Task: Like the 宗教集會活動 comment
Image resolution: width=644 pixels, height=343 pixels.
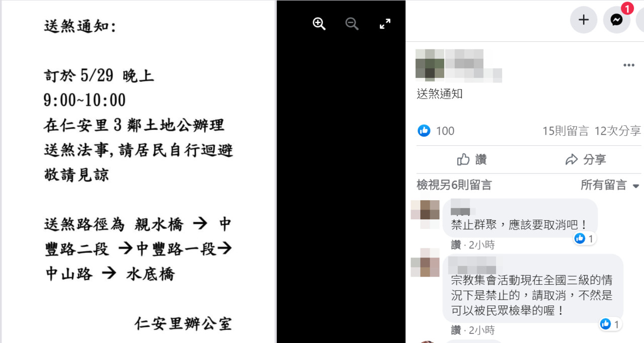Action: (x=456, y=330)
